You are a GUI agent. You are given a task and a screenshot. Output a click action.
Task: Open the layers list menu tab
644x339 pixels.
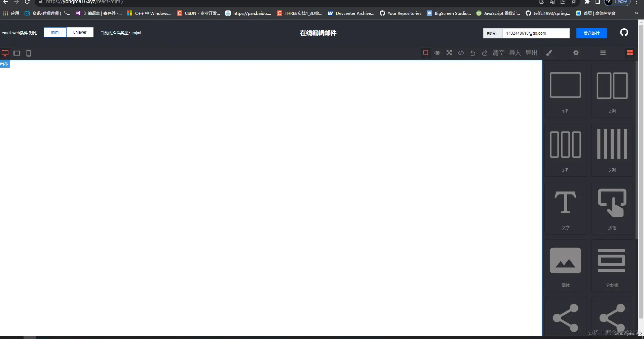(603, 53)
